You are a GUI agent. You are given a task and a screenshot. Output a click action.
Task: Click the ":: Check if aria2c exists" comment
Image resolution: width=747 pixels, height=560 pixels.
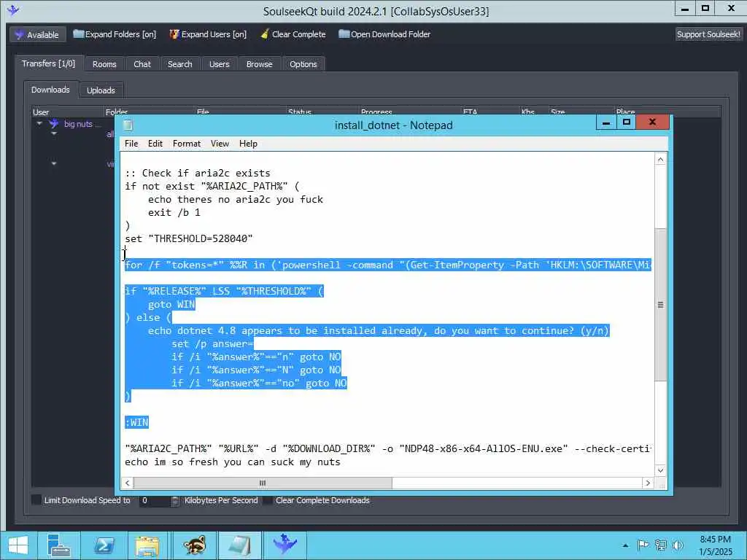(197, 173)
